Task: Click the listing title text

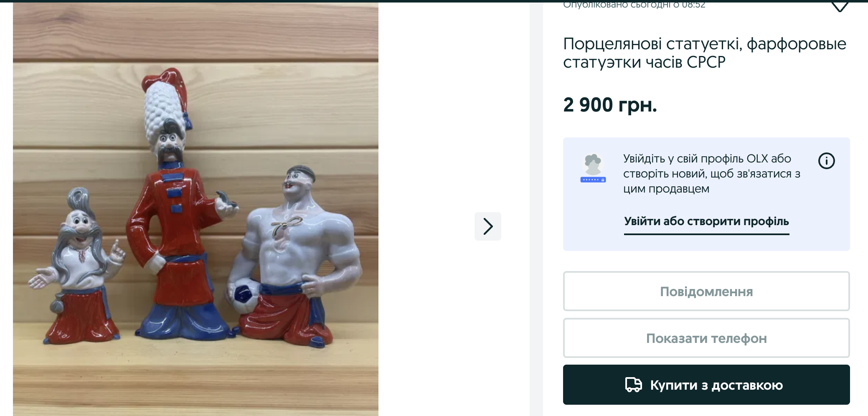Action: pyautogui.click(x=704, y=53)
